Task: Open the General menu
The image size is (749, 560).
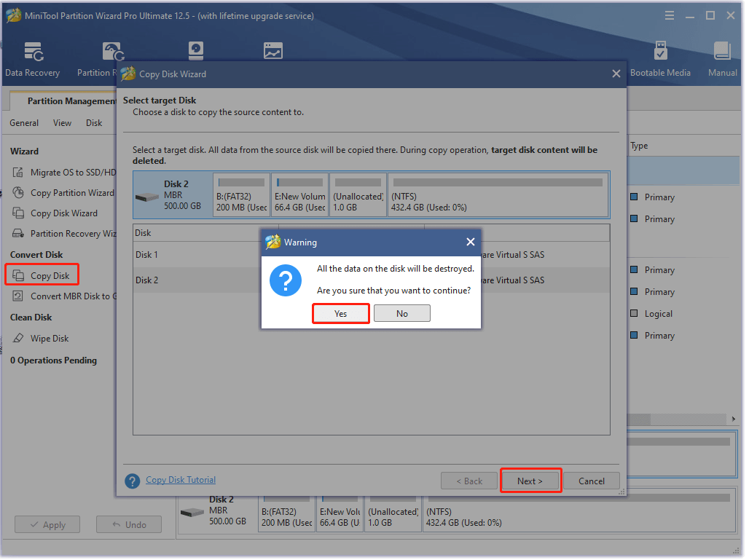Action: tap(24, 124)
